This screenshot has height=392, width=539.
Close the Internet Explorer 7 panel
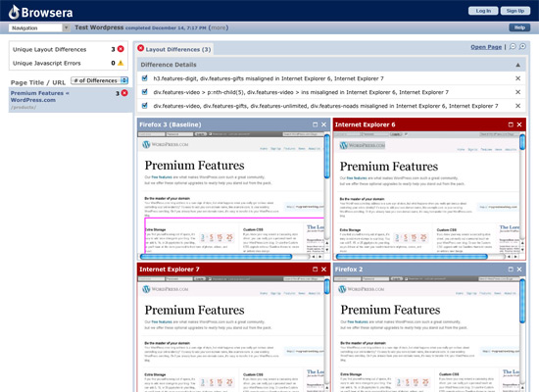323,269
